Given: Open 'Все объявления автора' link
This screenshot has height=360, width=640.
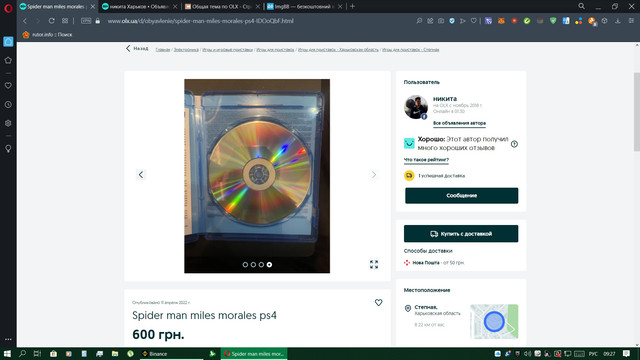Looking at the screenshot, I should [x=459, y=123].
